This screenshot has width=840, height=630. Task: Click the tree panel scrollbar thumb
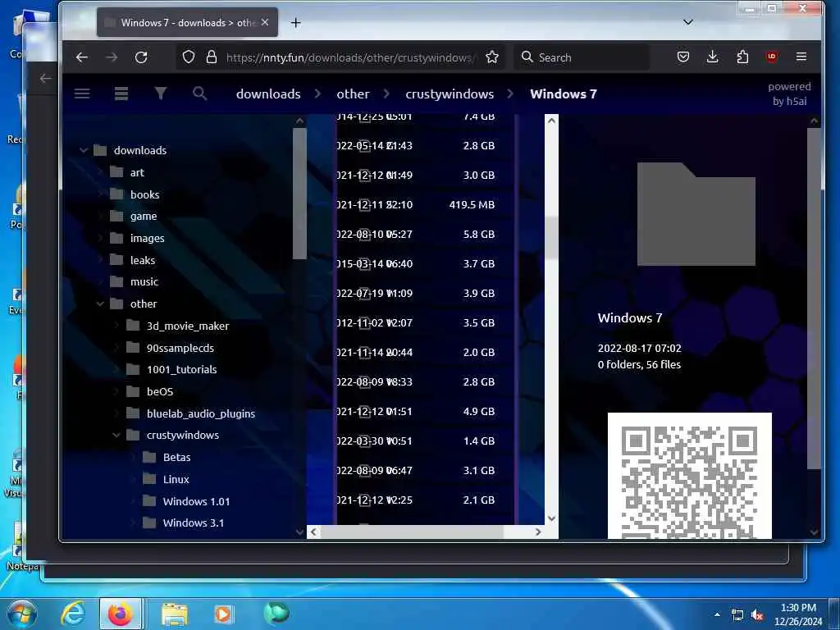click(300, 193)
